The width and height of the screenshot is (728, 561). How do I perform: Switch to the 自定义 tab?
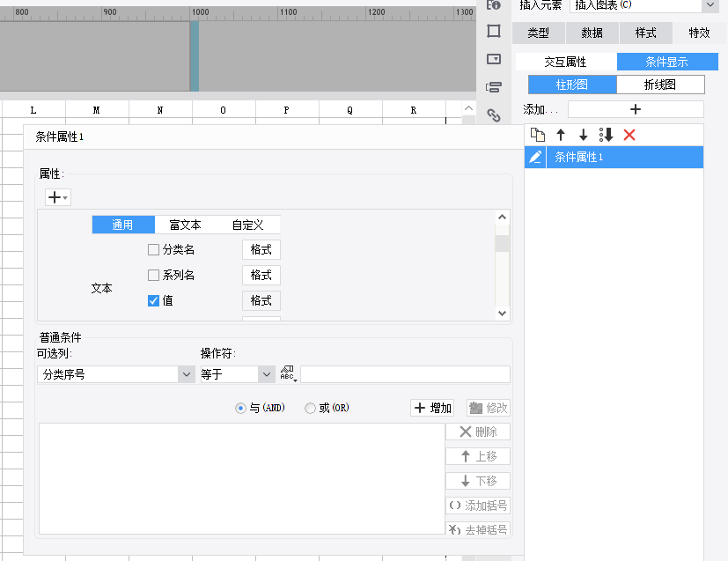248,225
